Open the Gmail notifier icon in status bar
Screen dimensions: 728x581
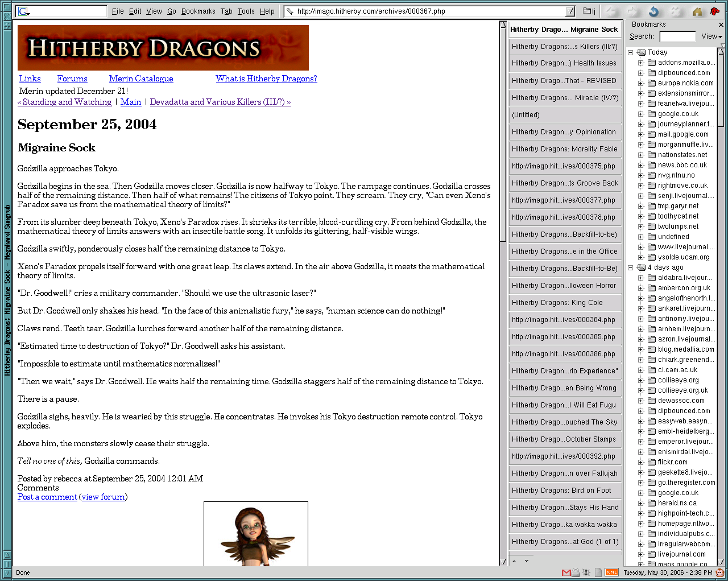(x=566, y=572)
